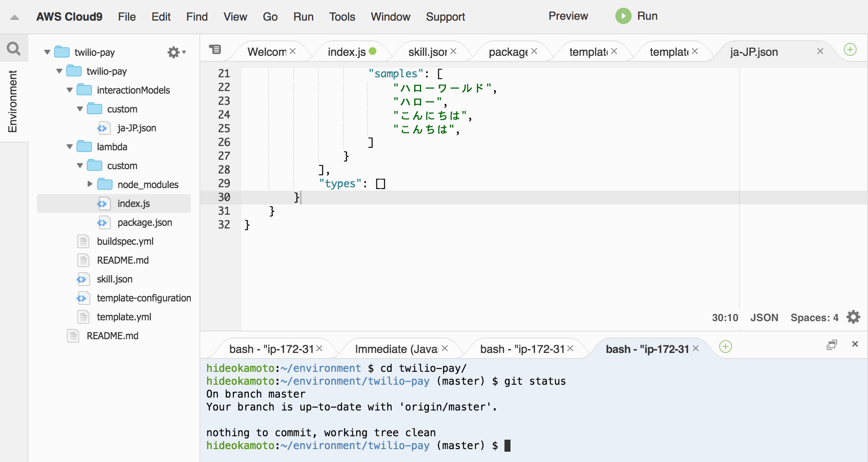Open editor preferences gear in status bar
The width and height of the screenshot is (868, 462).
853,317
